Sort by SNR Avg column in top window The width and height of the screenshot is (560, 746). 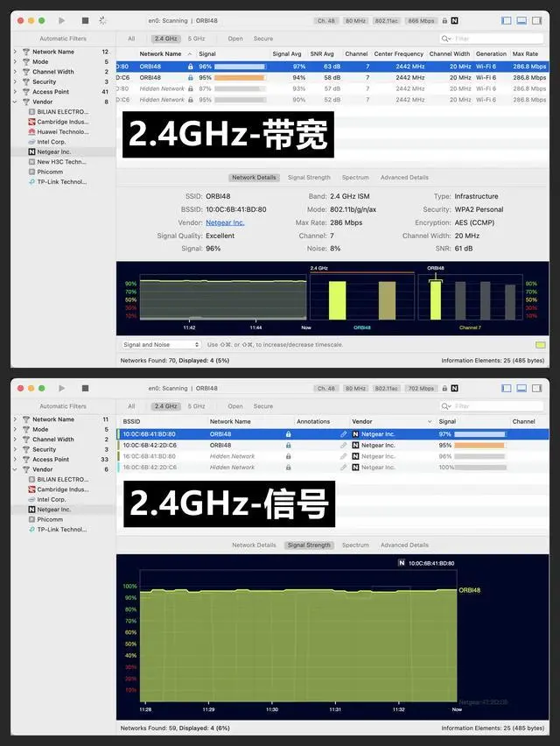322,53
